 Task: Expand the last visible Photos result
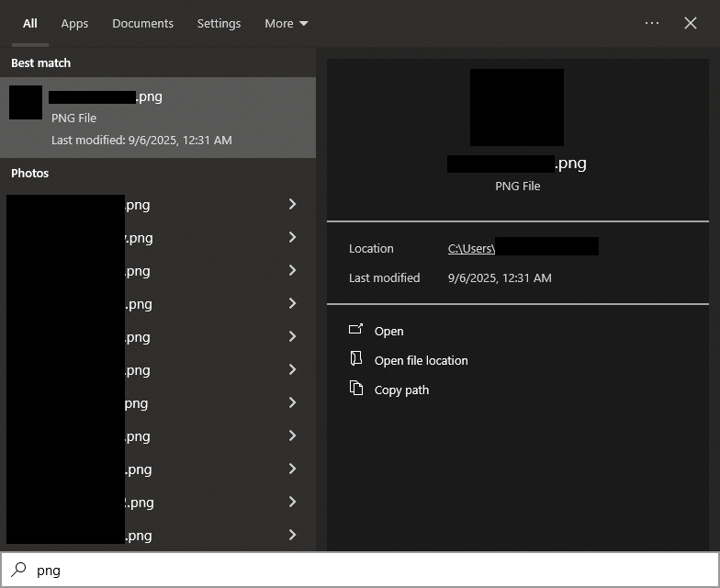[292, 535]
